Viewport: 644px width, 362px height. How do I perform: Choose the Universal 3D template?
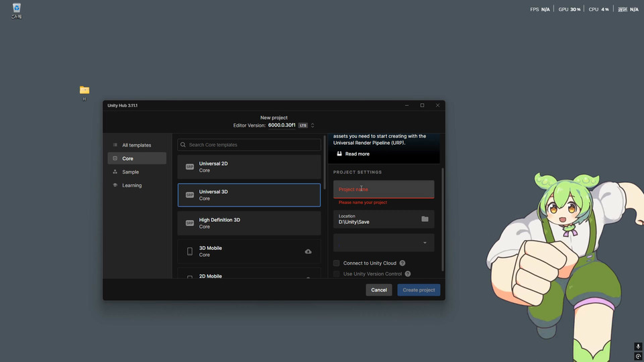[249, 195]
